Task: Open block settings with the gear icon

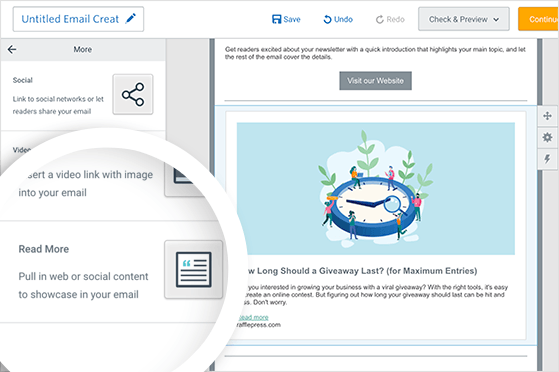Action: click(x=547, y=137)
